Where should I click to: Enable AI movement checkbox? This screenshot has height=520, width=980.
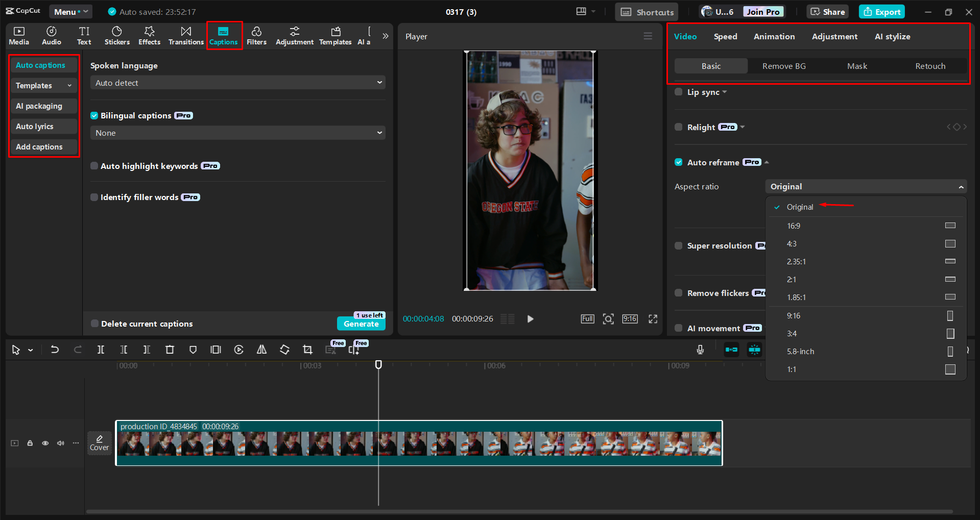[678, 328]
